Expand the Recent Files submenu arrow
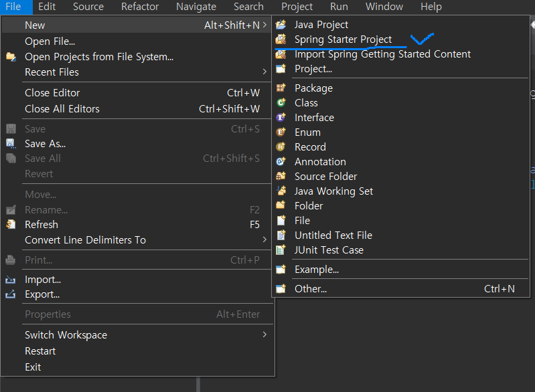 click(264, 72)
